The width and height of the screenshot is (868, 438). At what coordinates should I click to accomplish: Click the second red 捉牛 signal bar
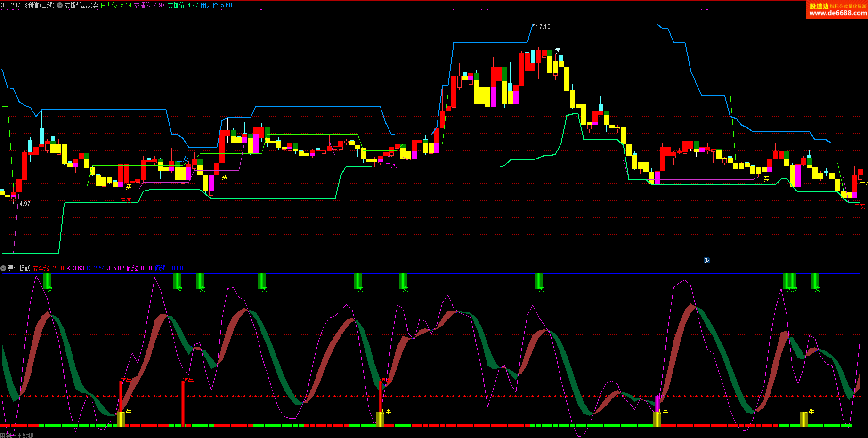[x=183, y=402]
